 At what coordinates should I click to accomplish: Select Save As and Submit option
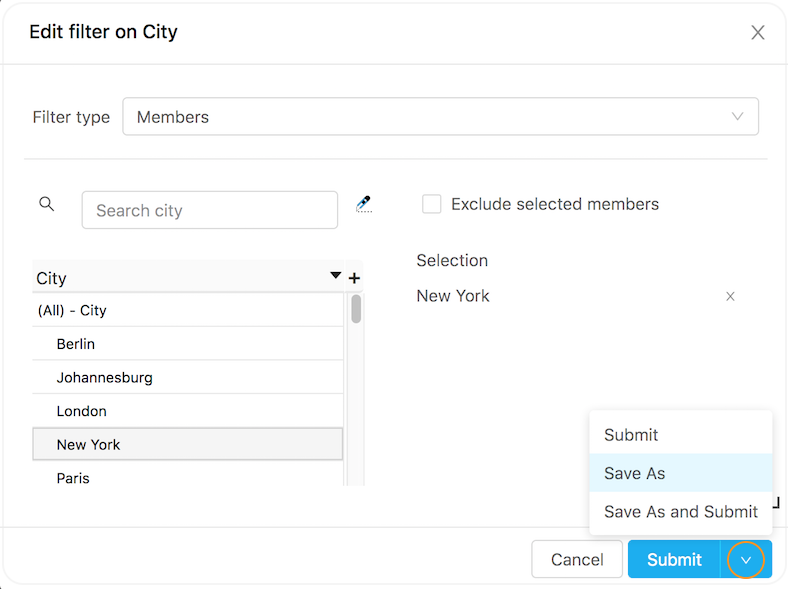click(x=681, y=512)
